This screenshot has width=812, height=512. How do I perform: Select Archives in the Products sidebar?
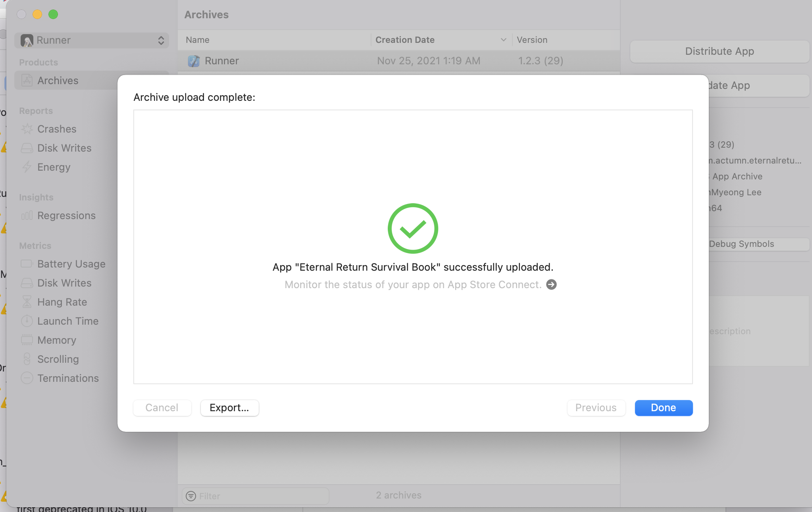58,81
